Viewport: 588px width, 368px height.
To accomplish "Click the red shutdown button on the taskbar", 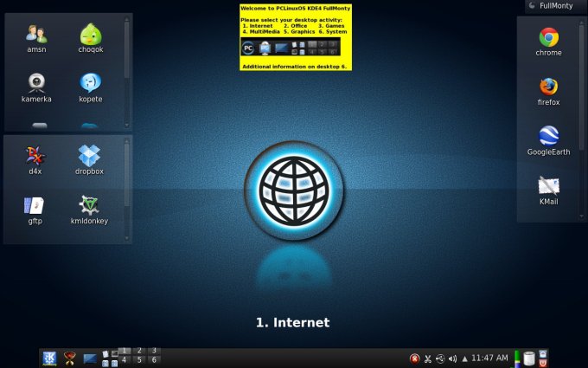I will (543, 363).
